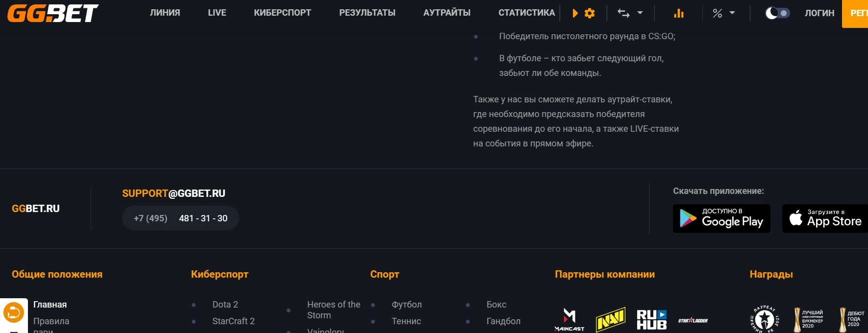Click the Дебют года 2020 award

tap(853, 320)
